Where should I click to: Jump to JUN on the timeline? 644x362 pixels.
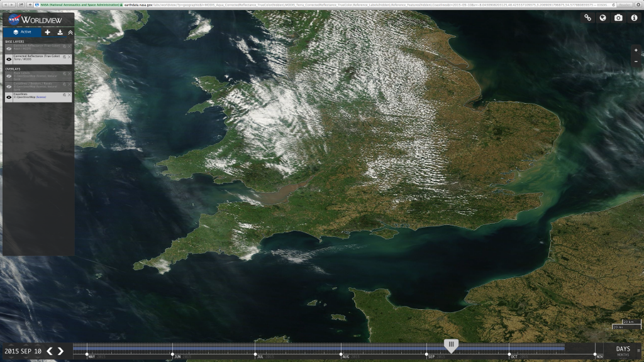click(177, 357)
